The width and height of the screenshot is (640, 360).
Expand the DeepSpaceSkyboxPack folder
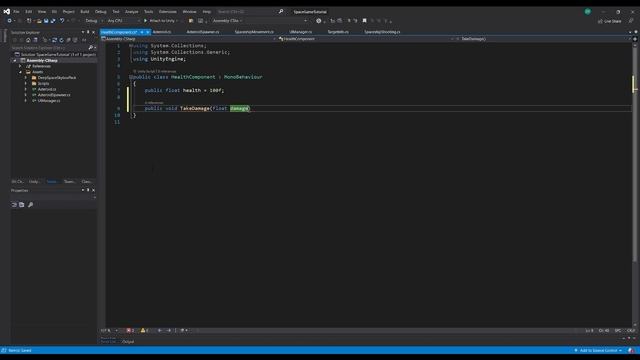(x=26, y=78)
